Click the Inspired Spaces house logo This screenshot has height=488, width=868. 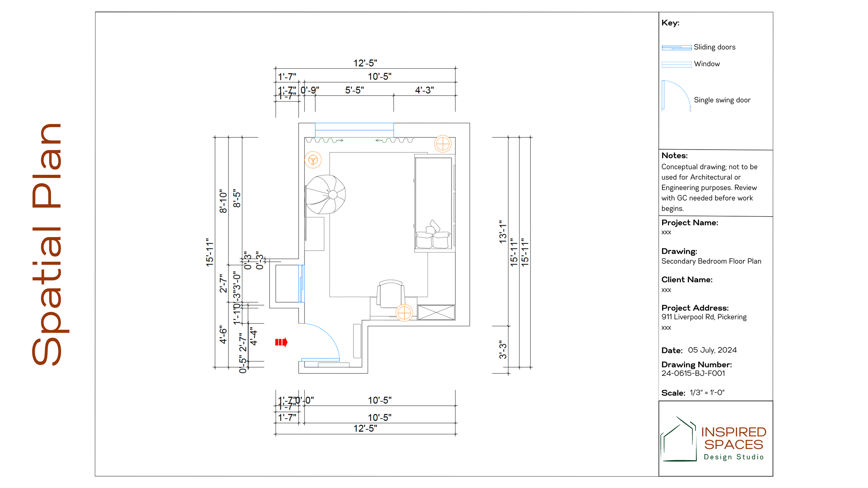(x=678, y=439)
